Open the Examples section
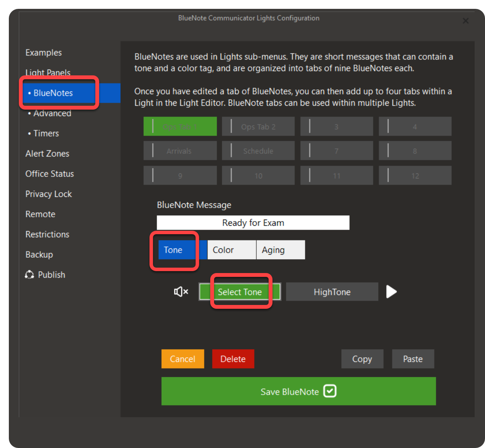The height and width of the screenshot is (448, 485). click(x=43, y=53)
